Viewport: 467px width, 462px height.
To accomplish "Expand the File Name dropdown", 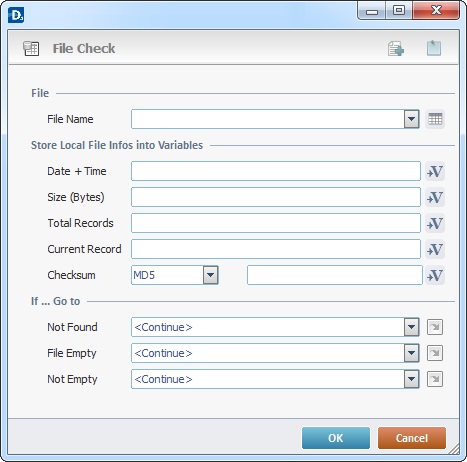I will [x=412, y=119].
